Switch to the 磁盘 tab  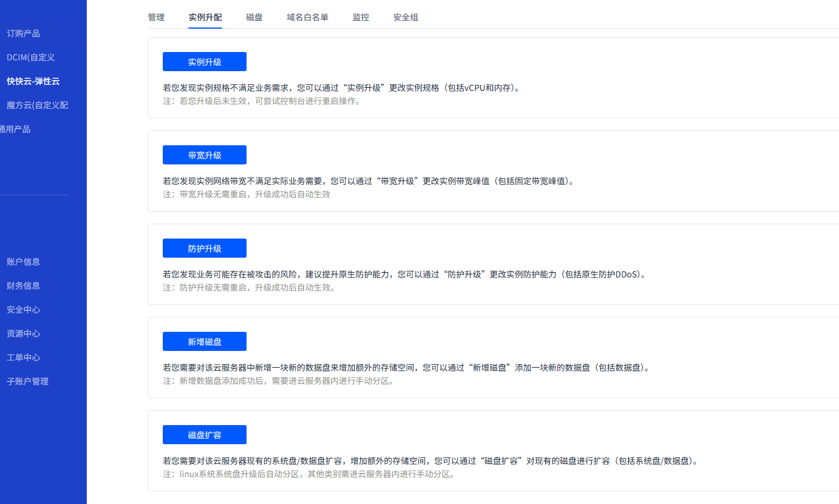coord(254,17)
